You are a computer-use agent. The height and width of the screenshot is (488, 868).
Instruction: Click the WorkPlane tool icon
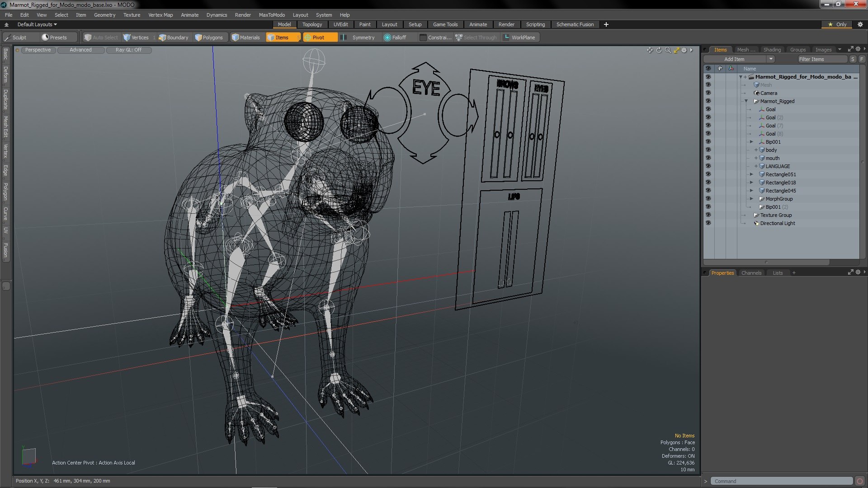[x=508, y=38]
